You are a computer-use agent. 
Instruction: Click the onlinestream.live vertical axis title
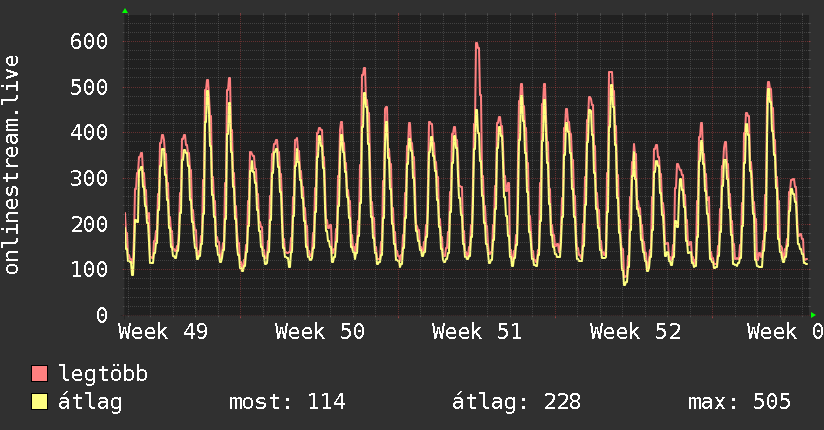[13, 166]
